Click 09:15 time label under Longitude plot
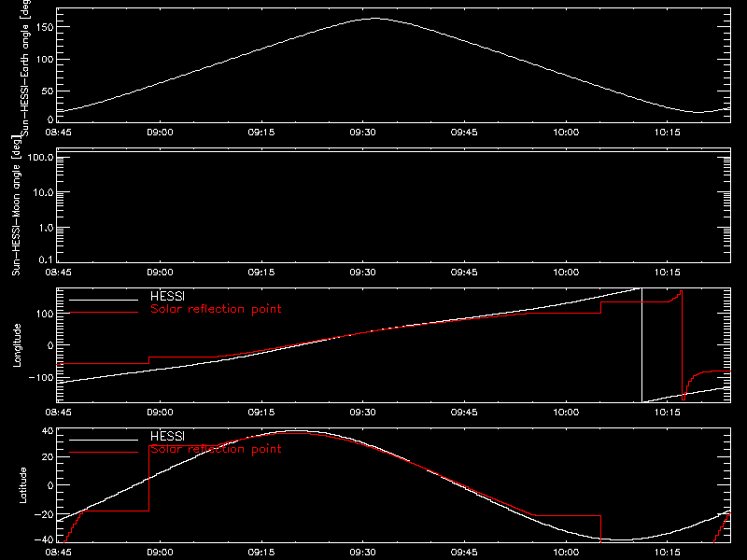This screenshot has height=560, width=747. [261, 412]
